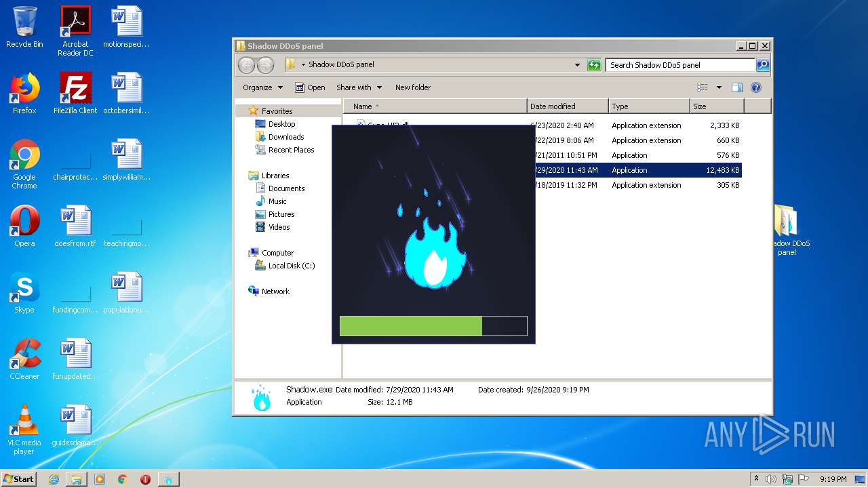Open CCleaner desktop icon
The width and height of the screenshot is (868, 488).
coord(24,359)
